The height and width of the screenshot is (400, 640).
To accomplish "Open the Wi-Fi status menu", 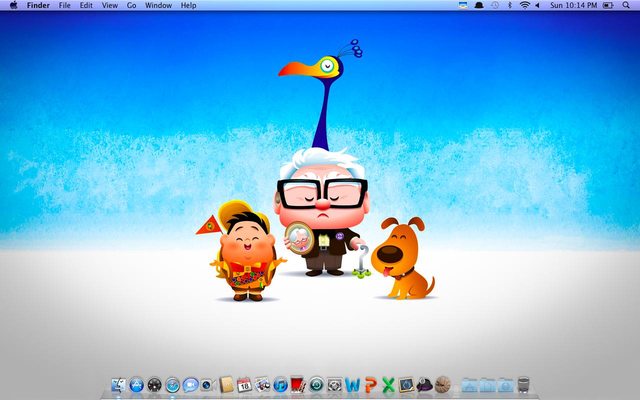I will pos(524,5).
